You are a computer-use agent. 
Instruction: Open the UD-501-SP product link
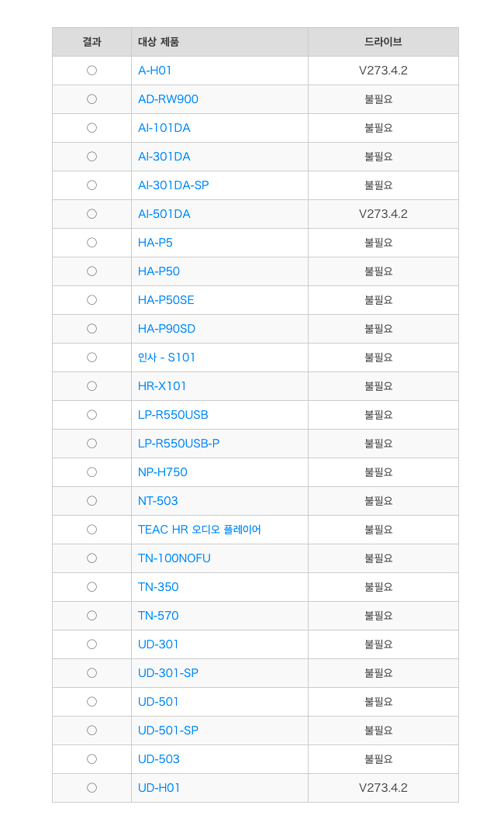[168, 731]
